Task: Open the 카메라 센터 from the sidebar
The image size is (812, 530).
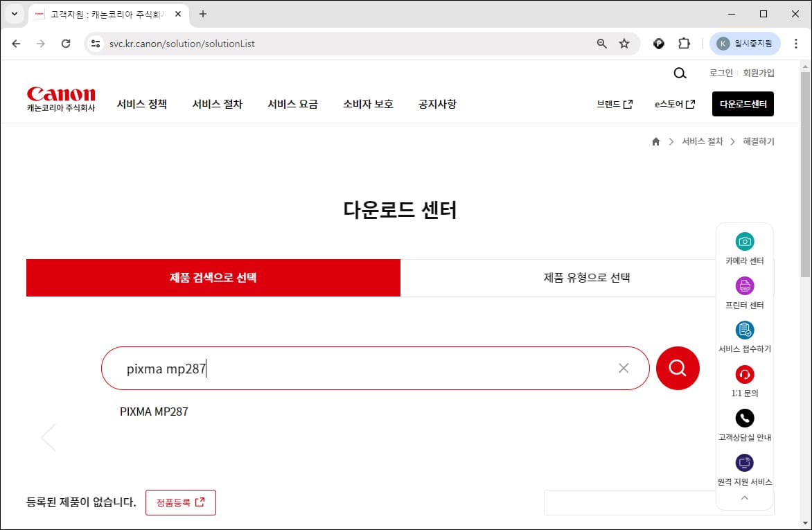Action: tap(745, 241)
